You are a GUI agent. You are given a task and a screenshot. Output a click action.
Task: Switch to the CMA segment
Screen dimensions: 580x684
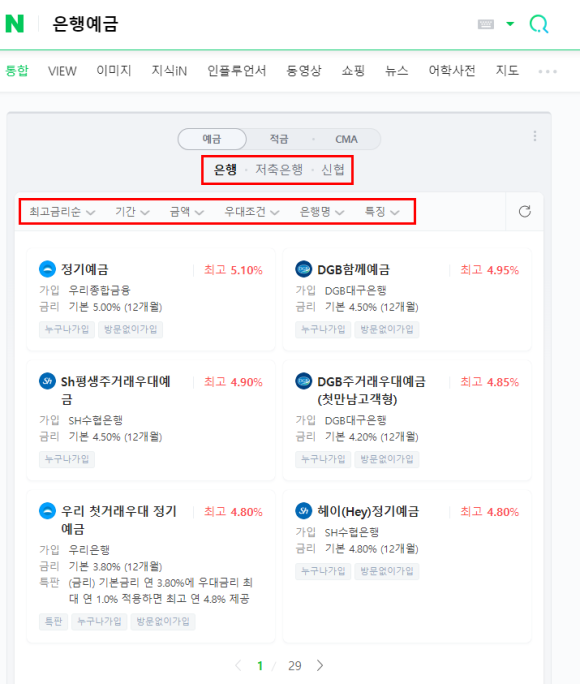point(346,139)
